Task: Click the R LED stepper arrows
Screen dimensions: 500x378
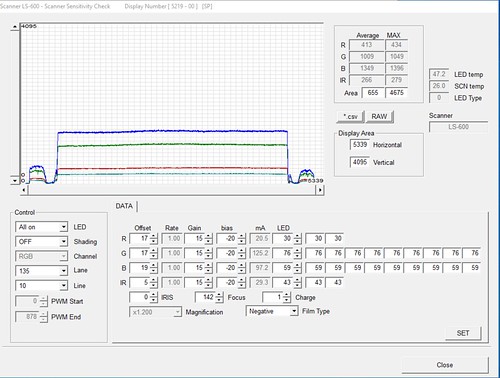Action: [297, 239]
